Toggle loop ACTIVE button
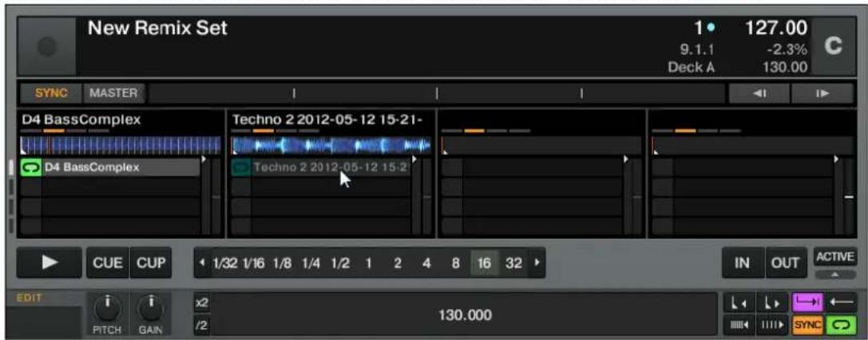The height and width of the screenshot is (340, 868). click(834, 257)
